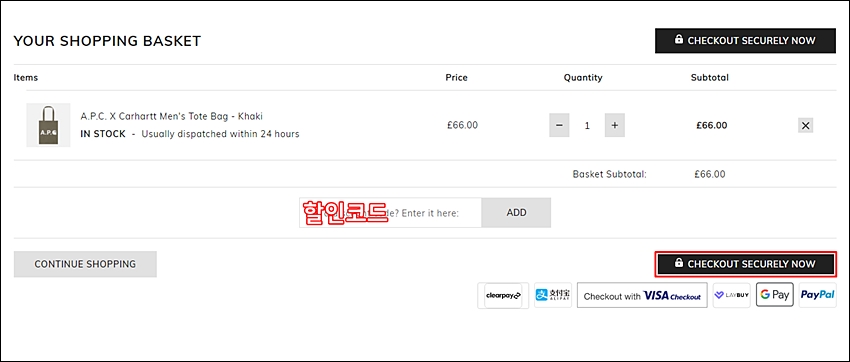Go back via Continue Shopping button
This screenshot has height=362, width=850.
[x=85, y=264]
